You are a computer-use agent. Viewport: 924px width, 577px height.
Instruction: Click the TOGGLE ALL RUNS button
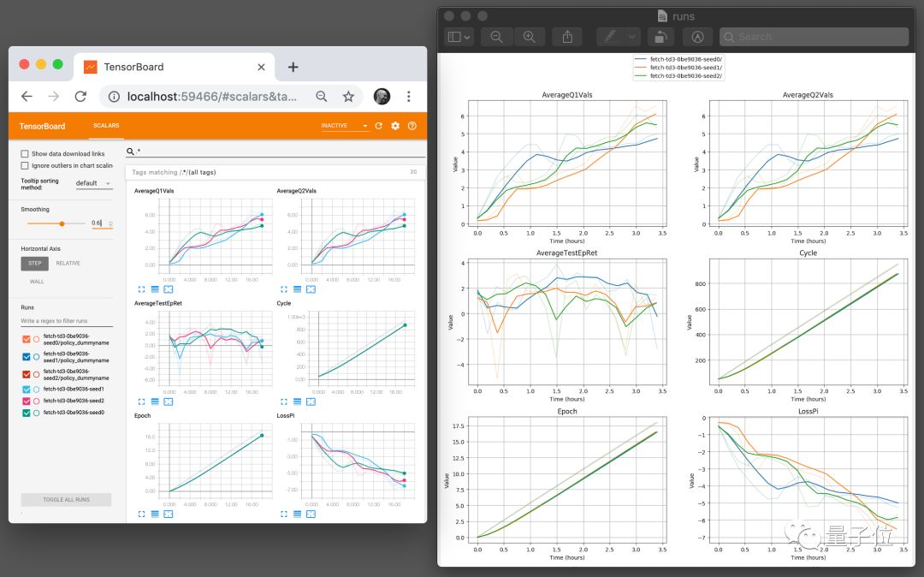66,499
